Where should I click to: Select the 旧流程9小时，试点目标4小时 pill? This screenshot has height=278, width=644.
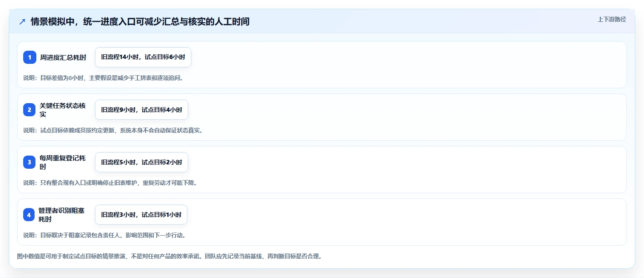click(141, 110)
